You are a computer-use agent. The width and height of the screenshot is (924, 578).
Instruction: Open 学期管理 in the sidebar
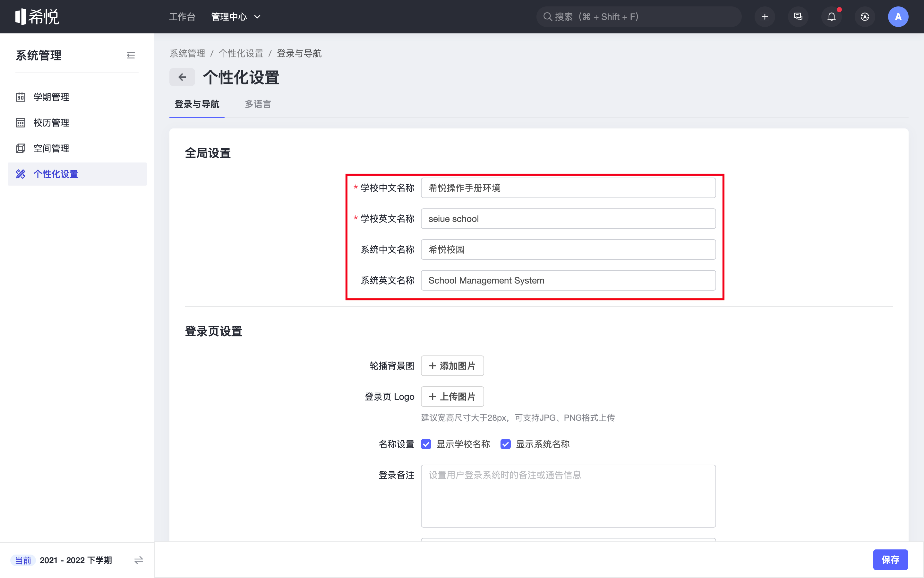(x=77, y=97)
